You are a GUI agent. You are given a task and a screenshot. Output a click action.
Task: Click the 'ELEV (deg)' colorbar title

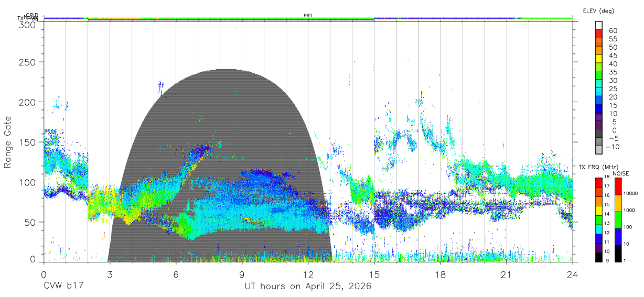click(598, 10)
